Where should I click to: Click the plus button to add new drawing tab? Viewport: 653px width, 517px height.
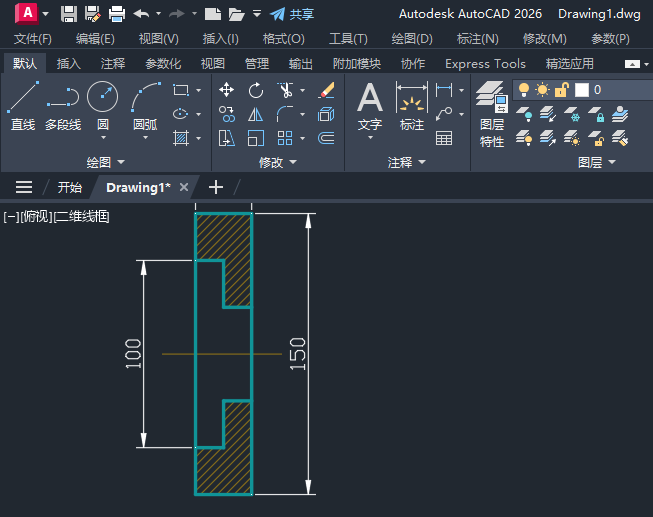click(x=215, y=187)
